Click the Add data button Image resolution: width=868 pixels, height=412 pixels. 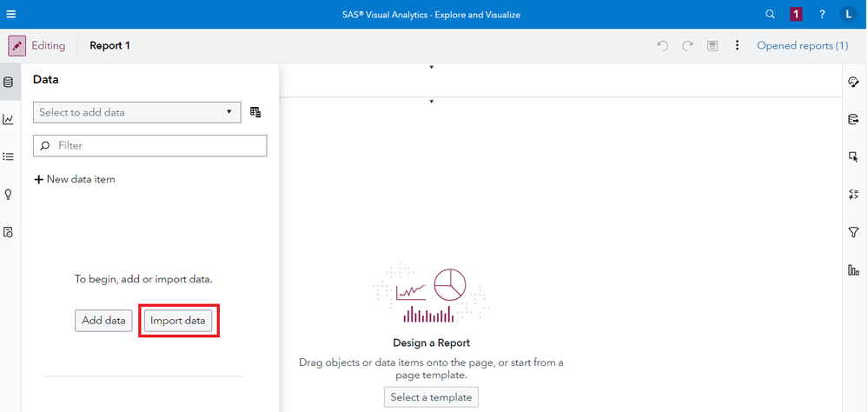[103, 321]
